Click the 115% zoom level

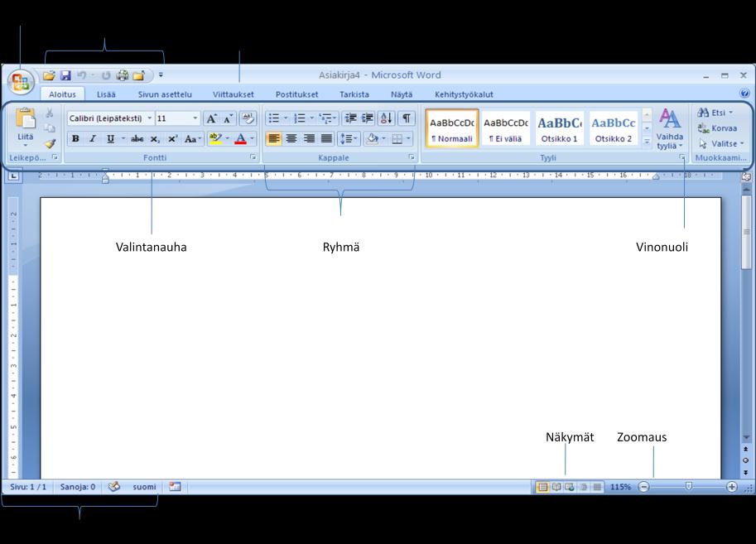point(620,487)
